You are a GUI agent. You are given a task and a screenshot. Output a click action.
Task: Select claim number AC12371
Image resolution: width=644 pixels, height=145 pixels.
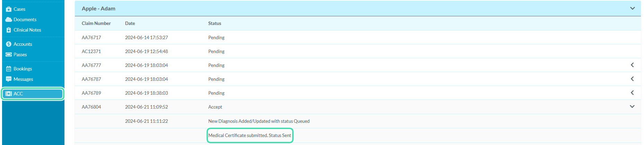91,51
